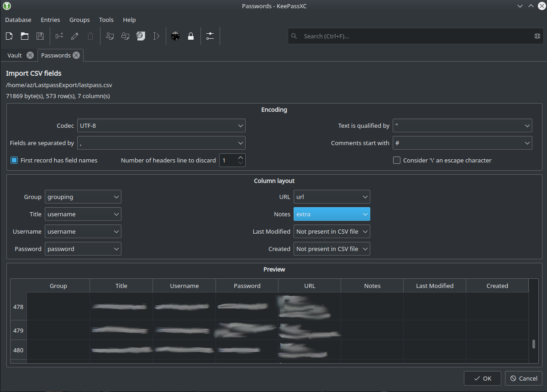This screenshot has width=547, height=392.
Task: Click the URL column header in preview
Action: (x=310, y=286)
